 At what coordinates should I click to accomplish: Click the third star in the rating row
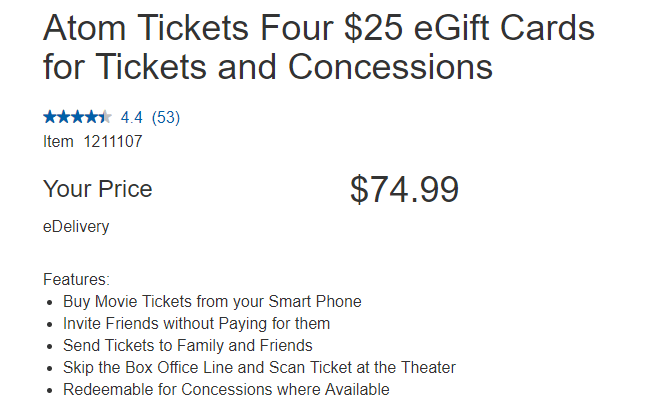[x=78, y=117]
